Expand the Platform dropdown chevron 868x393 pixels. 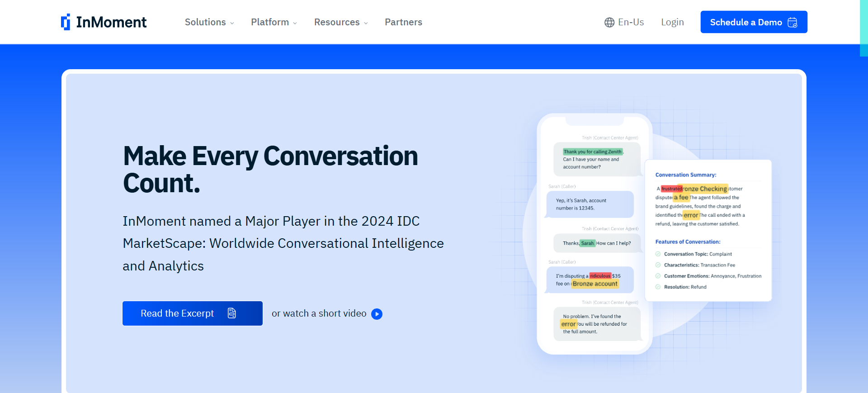[x=295, y=23]
